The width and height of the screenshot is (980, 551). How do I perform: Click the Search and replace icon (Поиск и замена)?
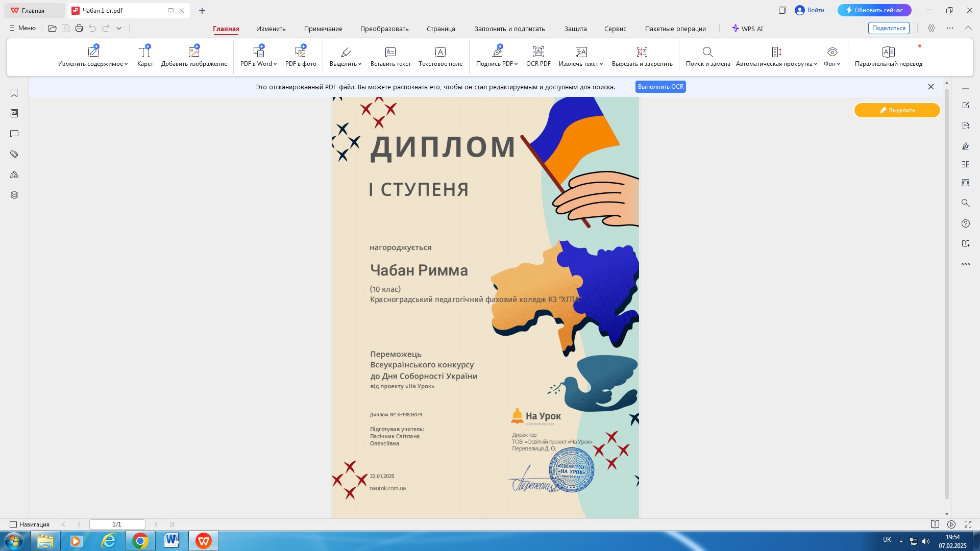707,52
